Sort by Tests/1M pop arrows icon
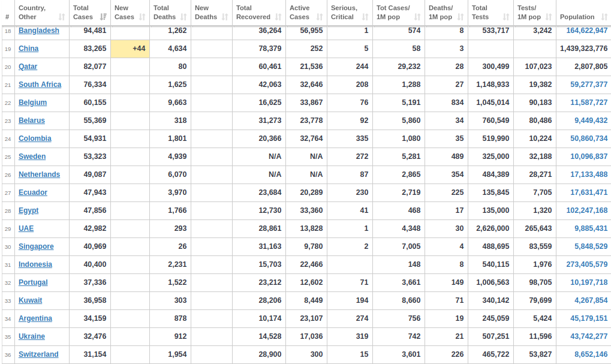611x364 pixels. coord(549,17)
